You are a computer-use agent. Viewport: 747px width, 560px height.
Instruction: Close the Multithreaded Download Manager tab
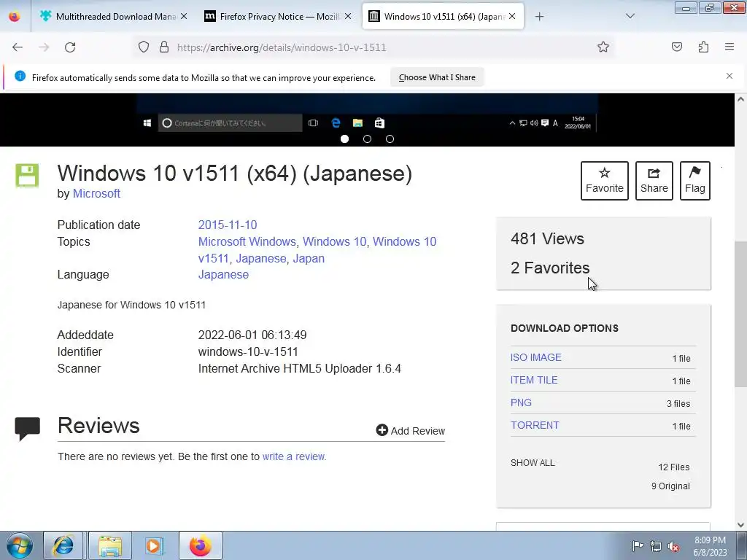point(184,16)
